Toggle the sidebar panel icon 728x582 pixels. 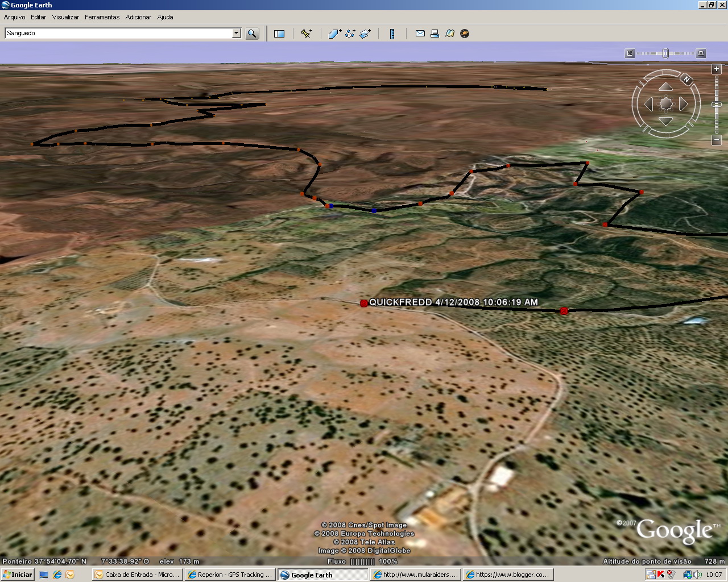[x=279, y=34]
